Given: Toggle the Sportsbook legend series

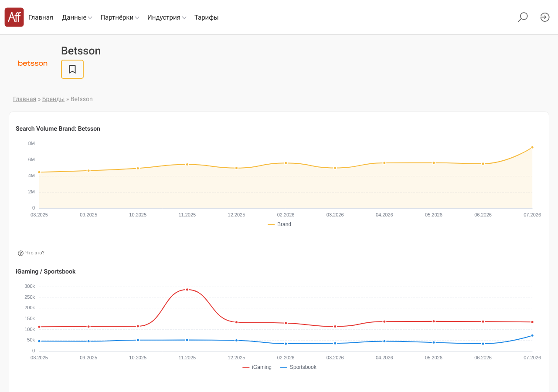Looking at the screenshot, I should coord(299,367).
